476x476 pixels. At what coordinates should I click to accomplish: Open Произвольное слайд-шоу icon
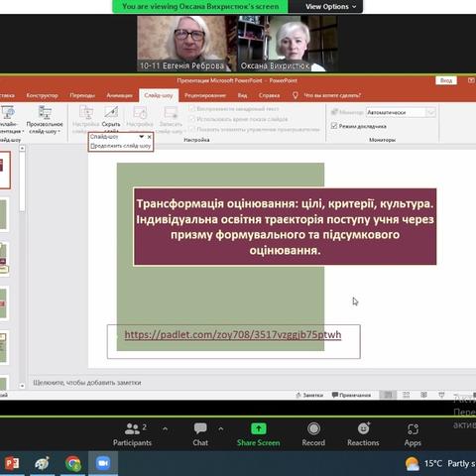(x=45, y=112)
